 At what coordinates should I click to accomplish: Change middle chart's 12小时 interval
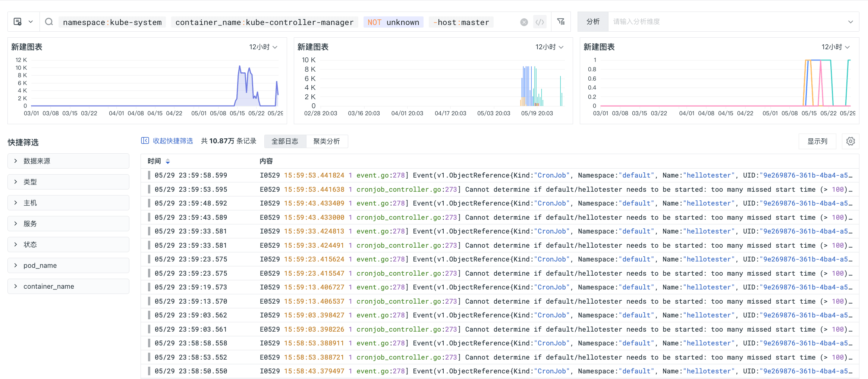tap(550, 47)
